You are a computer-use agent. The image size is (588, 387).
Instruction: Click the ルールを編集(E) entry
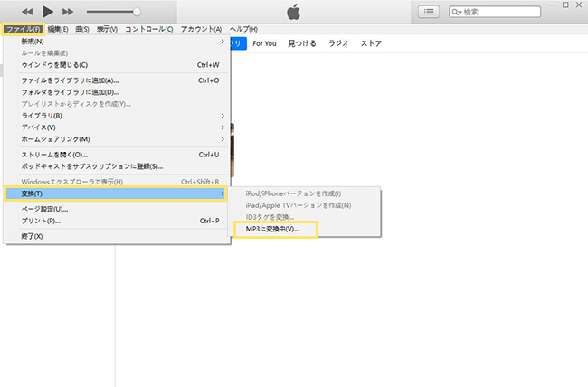(117, 53)
